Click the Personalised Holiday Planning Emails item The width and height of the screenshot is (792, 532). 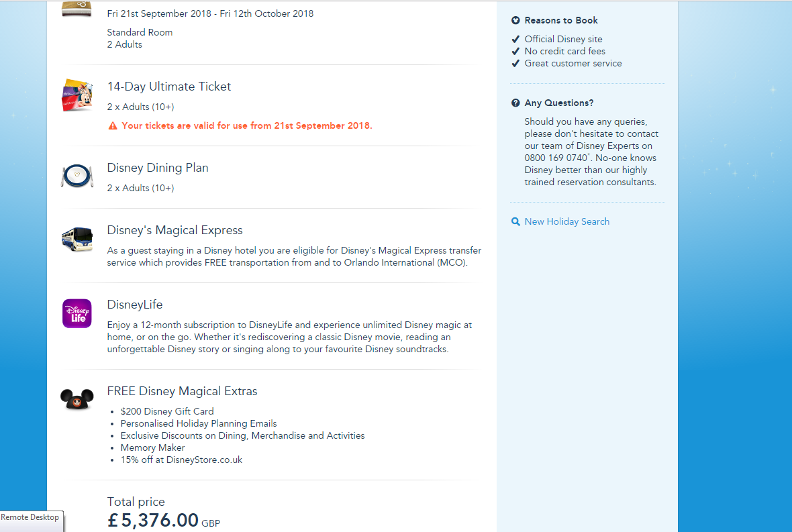[x=199, y=423]
